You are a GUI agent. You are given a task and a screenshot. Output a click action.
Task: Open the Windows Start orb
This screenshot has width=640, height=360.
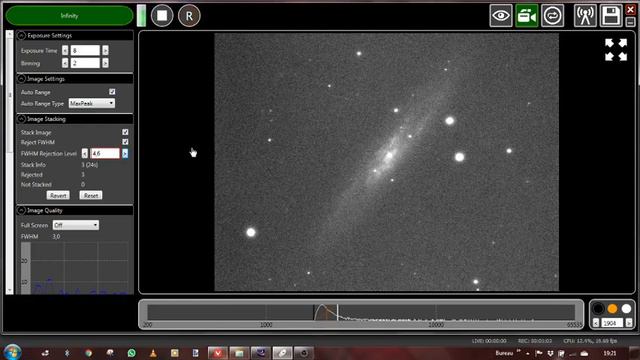(12, 352)
